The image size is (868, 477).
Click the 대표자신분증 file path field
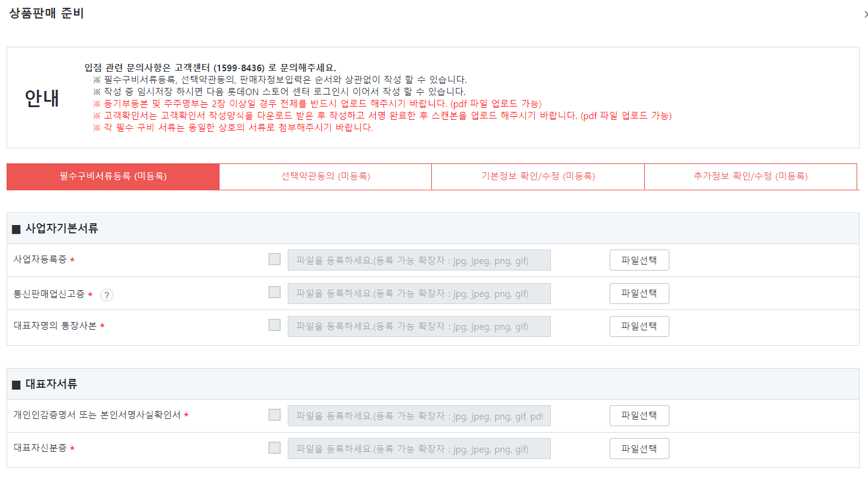tap(419, 449)
